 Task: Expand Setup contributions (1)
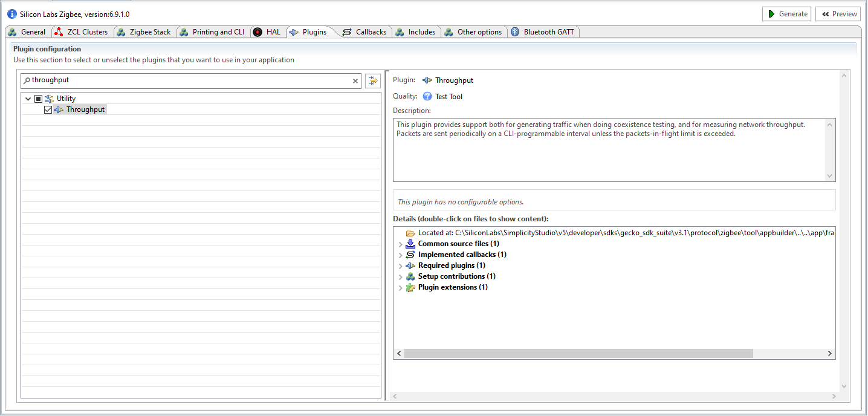pyautogui.click(x=400, y=277)
